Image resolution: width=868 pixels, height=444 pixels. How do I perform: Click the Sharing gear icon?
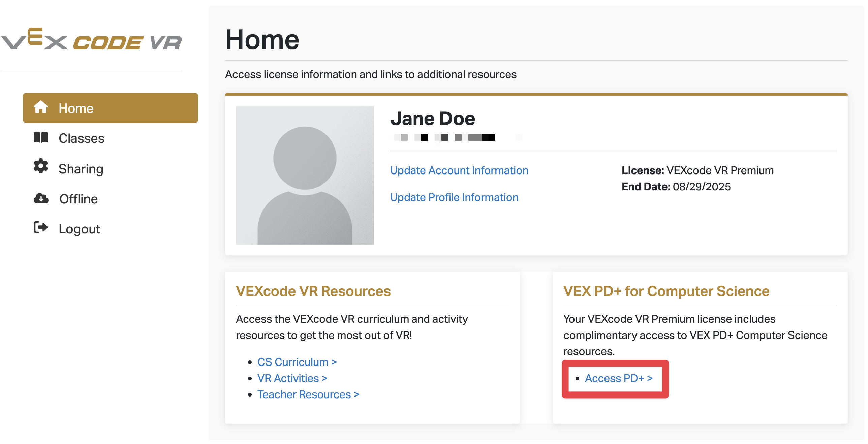[40, 168]
